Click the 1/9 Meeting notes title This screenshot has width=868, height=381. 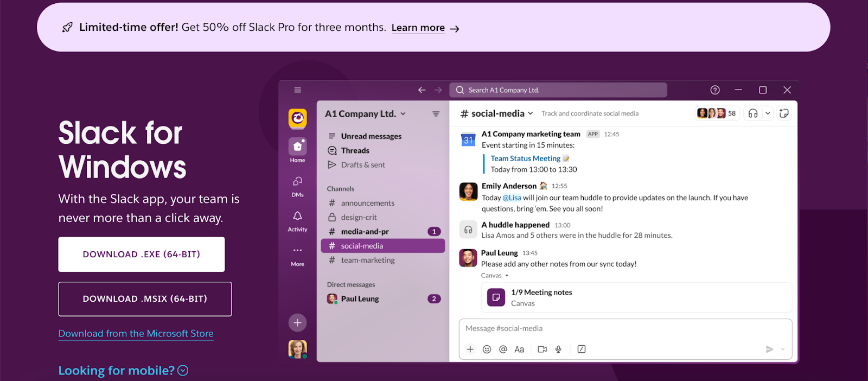pos(541,293)
